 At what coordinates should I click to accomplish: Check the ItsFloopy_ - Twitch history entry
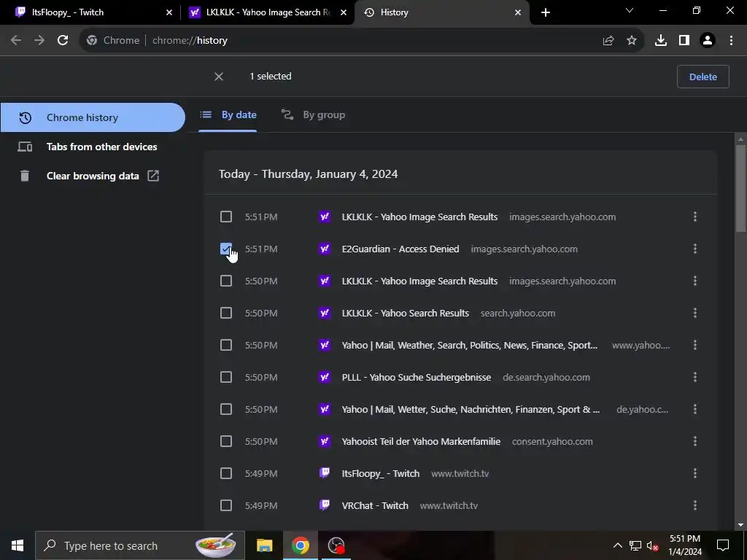pos(226,473)
